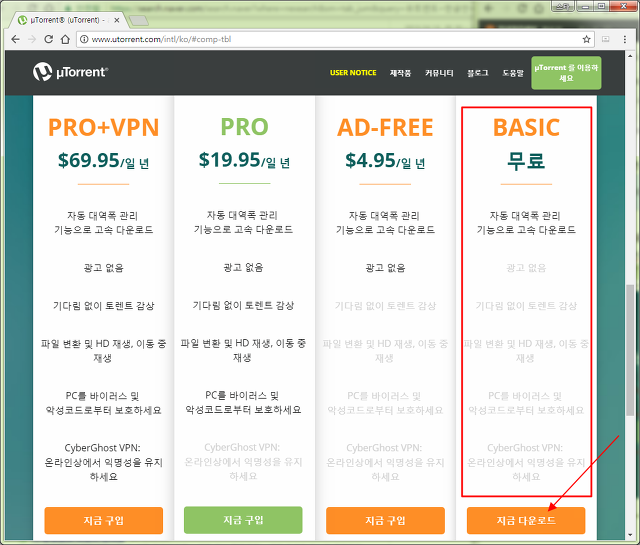Click the browser back arrow
The width and height of the screenshot is (640, 545).
[16, 39]
